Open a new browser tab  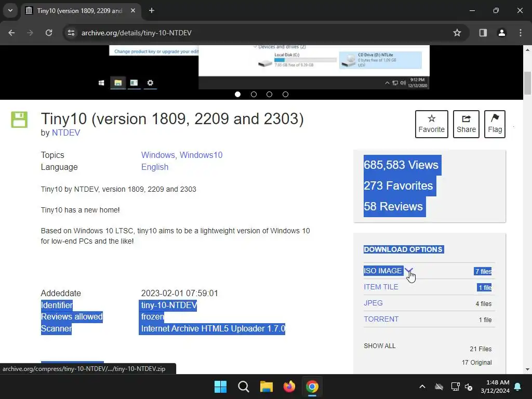click(x=152, y=10)
